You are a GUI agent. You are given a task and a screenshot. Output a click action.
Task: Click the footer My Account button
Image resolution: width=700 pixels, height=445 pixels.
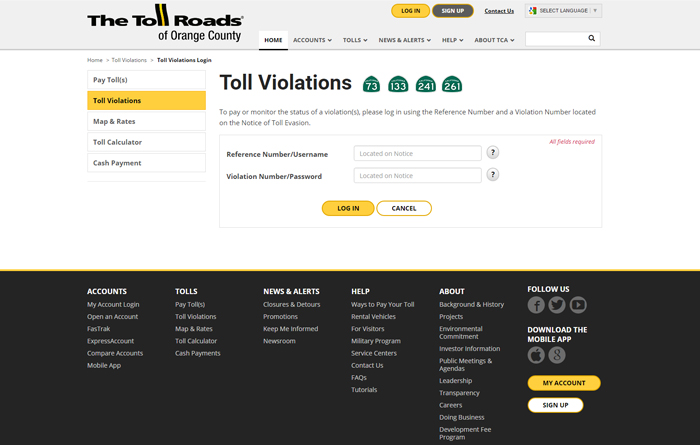point(564,383)
